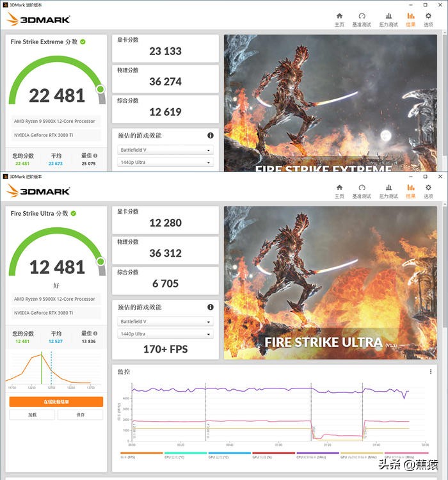Click 170+ FPS estimate text
The width and height of the screenshot is (448, 480).
[x=165, y=349]
